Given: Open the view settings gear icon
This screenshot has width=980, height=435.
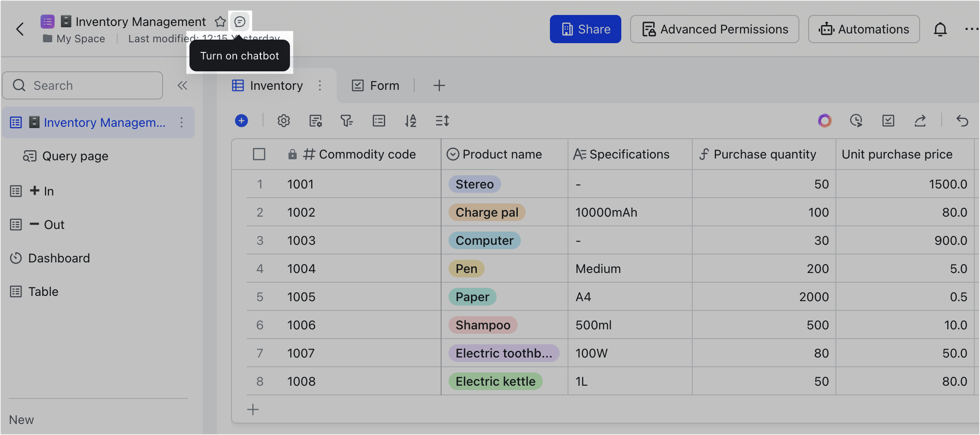Looking at the screenshot, I should 284,121.
